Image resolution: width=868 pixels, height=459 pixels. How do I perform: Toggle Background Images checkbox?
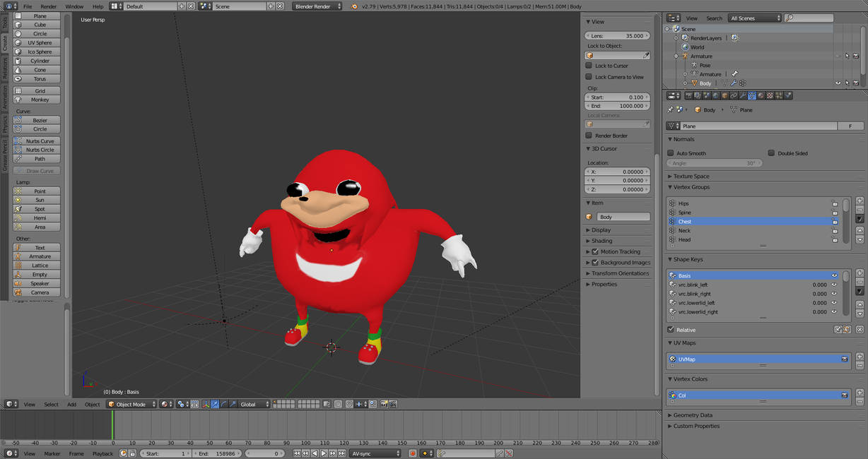(594, 263)
